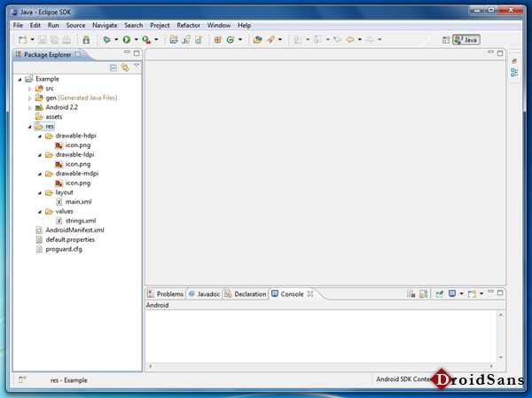Select proguard.cfg file
The width and height of the screenshot is (532, 398).
tap(59, 249)
